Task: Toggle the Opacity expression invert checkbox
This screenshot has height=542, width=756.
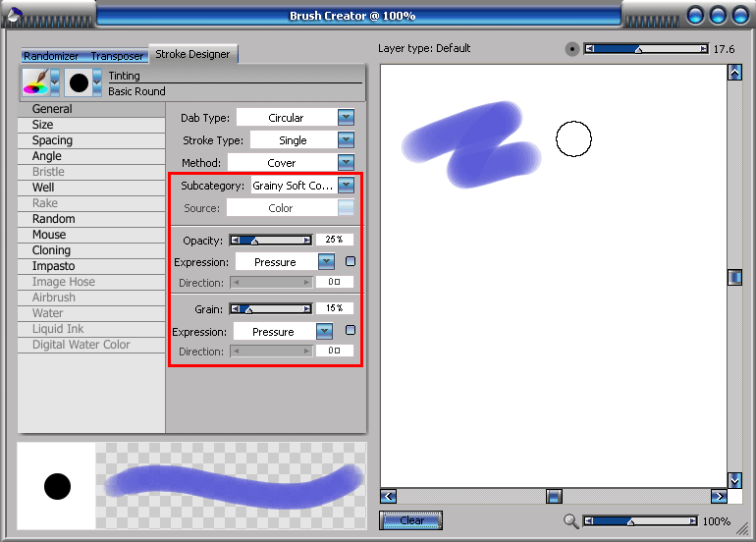Action: [351, 261]
